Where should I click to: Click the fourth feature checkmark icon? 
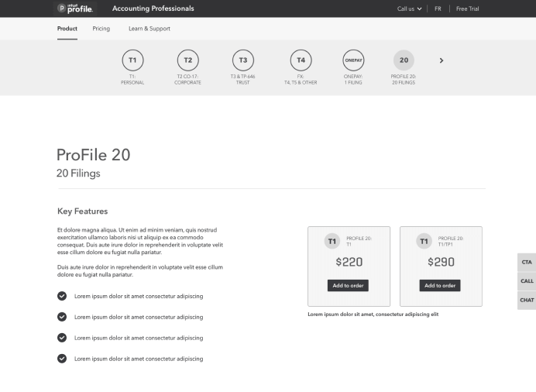tap(62, 359)
